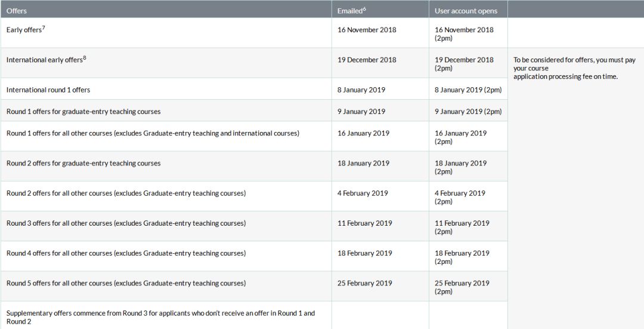Click the Supplementary offers row text

160,317
